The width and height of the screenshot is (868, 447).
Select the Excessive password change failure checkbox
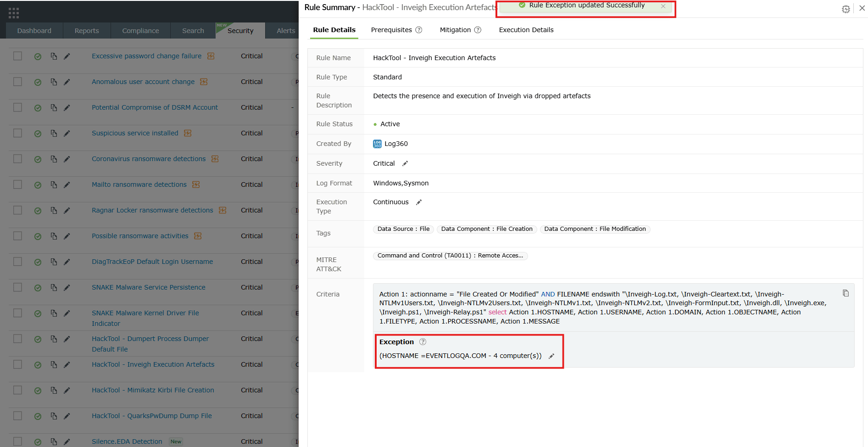[17, 56]
